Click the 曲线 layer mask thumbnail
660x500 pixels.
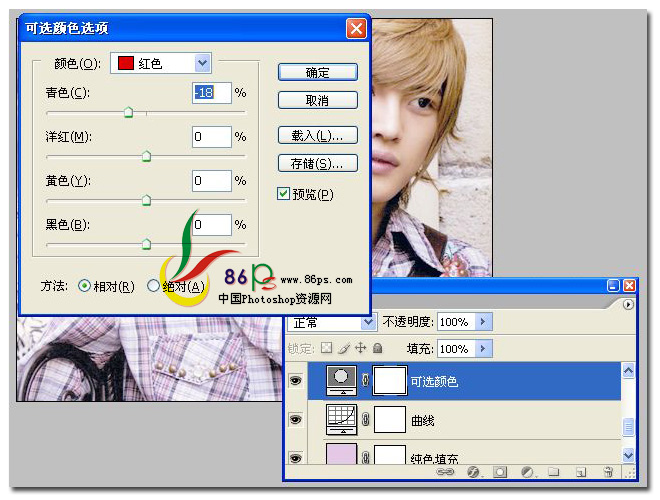390,419
